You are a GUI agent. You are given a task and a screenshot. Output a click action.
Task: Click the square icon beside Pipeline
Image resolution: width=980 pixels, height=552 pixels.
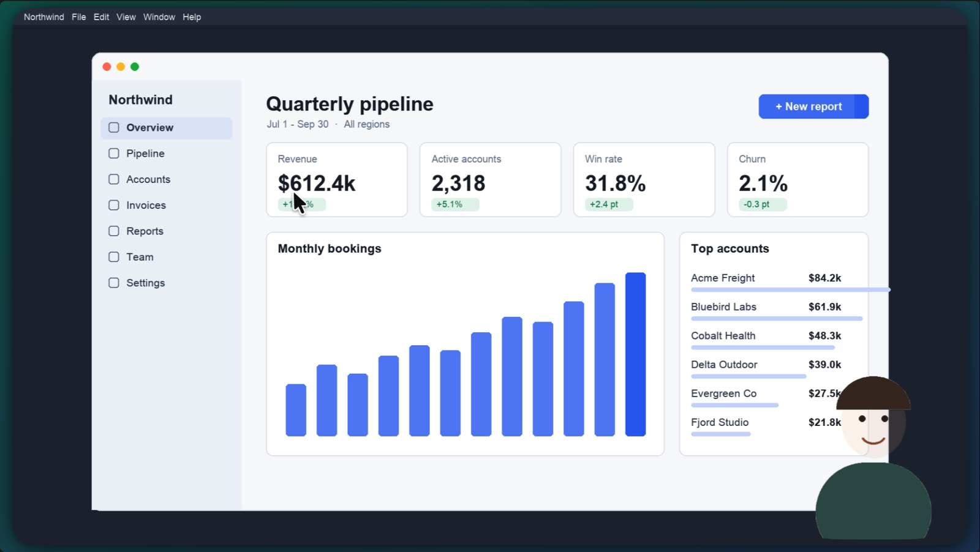(114, 154)
